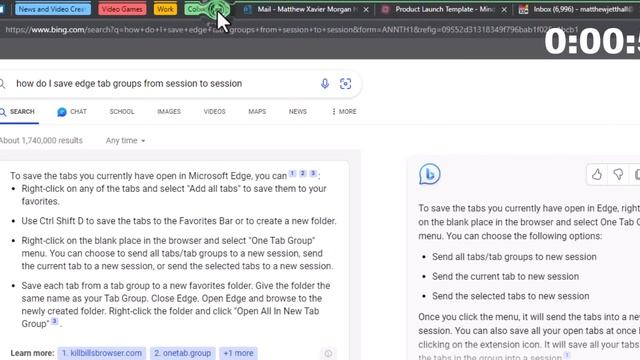Open the killbillsbrowser.com source link
Viewport: 640px width, 360px height.
[x=102, y=353]
